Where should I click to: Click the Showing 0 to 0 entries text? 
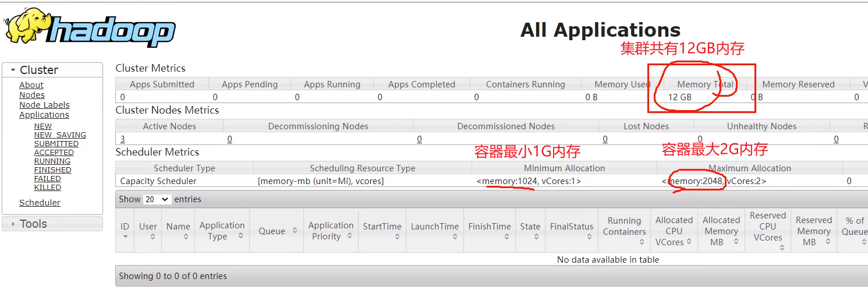173,276
